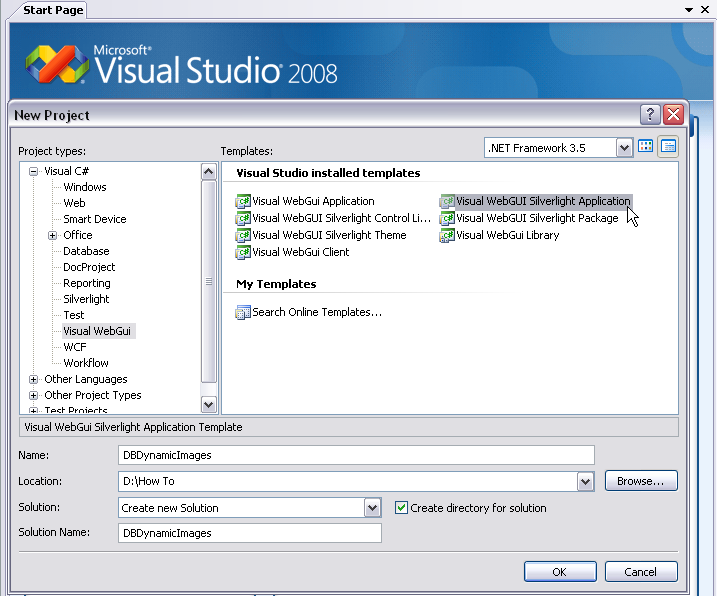Select Smart Device project type
Screen dimensions: 717x596
[x=95, y=219]
